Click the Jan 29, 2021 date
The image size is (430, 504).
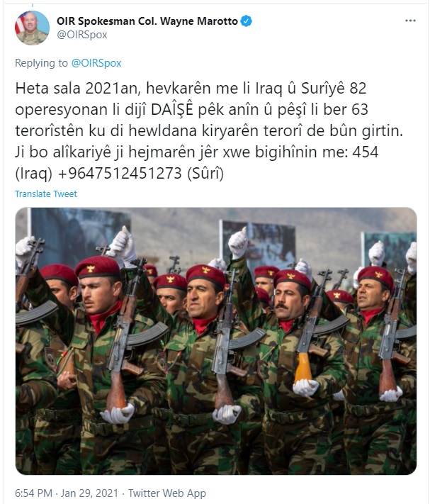point(89,493)
